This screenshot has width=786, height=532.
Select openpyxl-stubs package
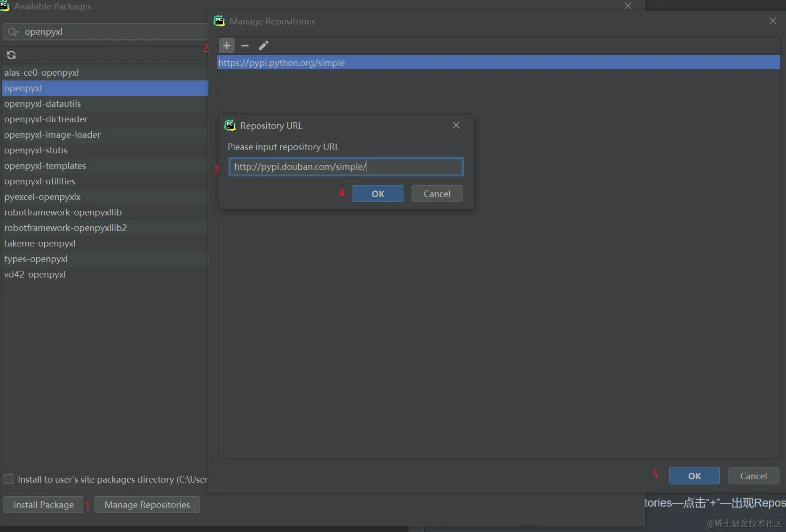(x=105, y=150)
